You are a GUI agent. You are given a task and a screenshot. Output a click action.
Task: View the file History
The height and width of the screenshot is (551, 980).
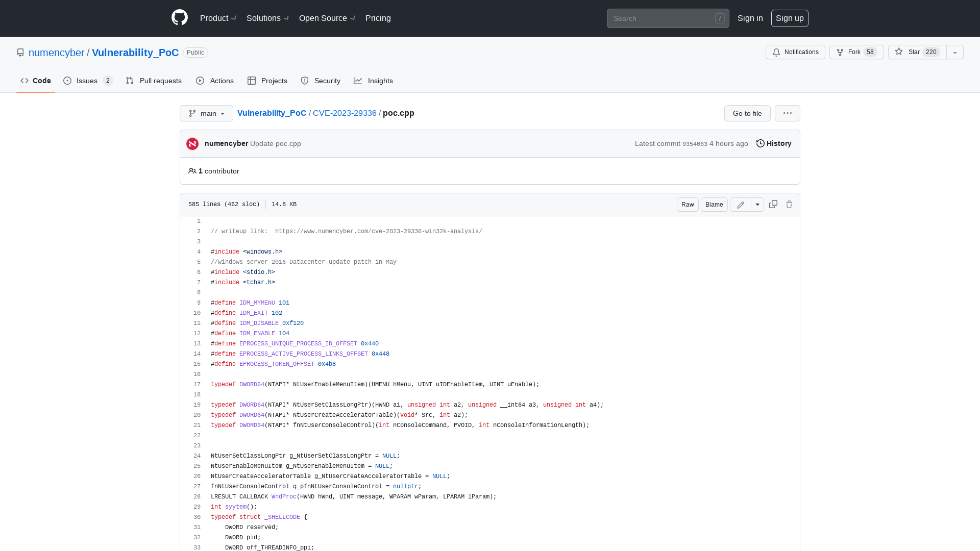(774, 143)
